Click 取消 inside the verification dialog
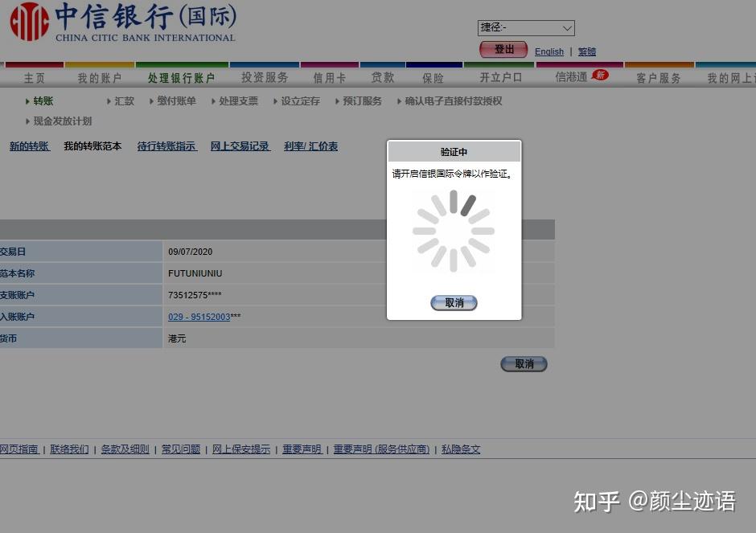Screen dimensions: 756x533 tap(453, 303)
